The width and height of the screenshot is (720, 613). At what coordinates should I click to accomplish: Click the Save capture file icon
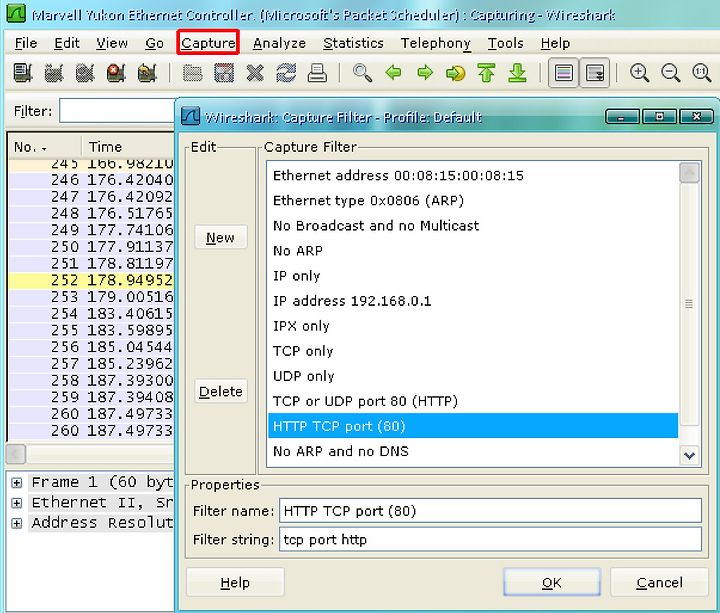coord(224,73)
